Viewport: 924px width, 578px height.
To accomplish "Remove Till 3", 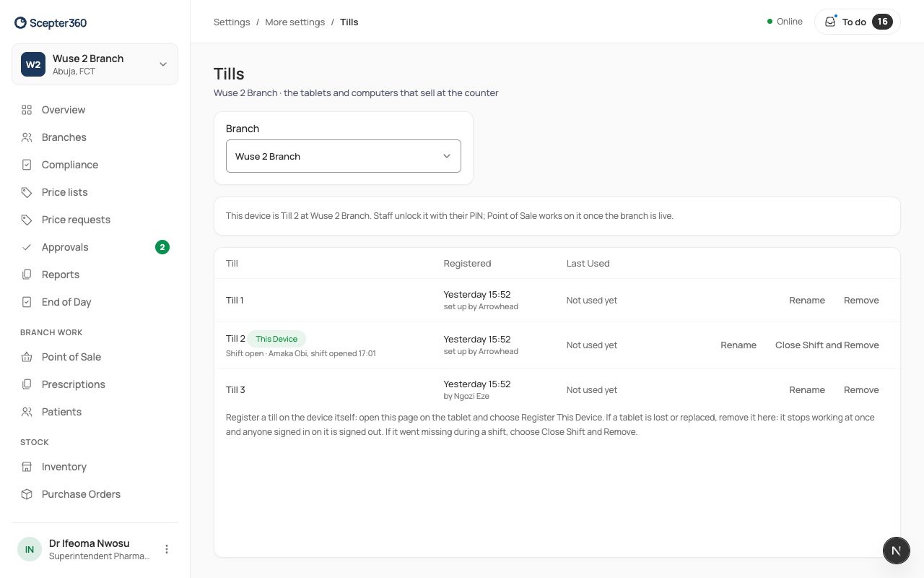I will click(861, 390).
